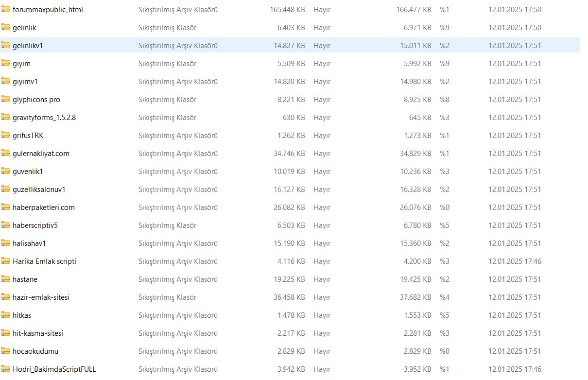Click the file name haberpaketleri.com

(x=44, y=207)
